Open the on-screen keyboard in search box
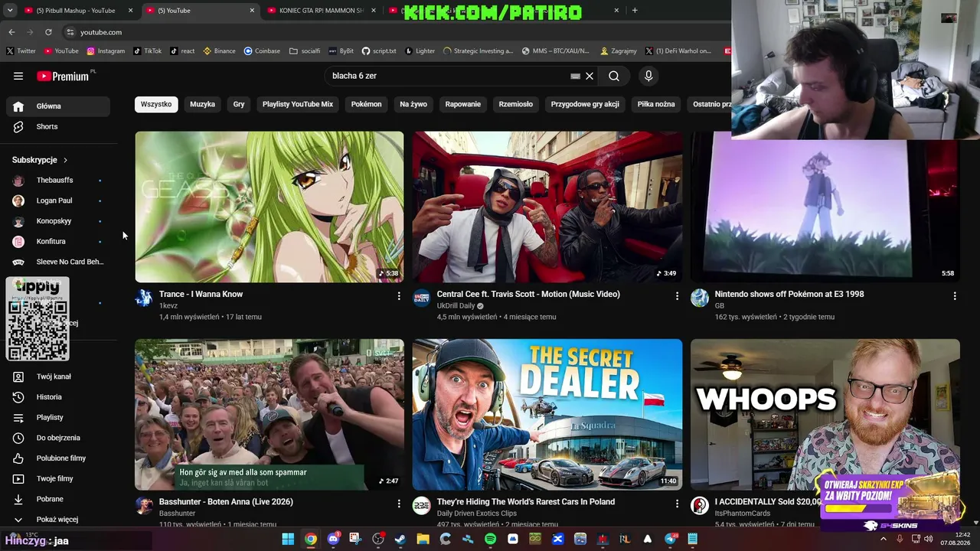This screenshot has height=551, width=980. [x=575, y=76]
